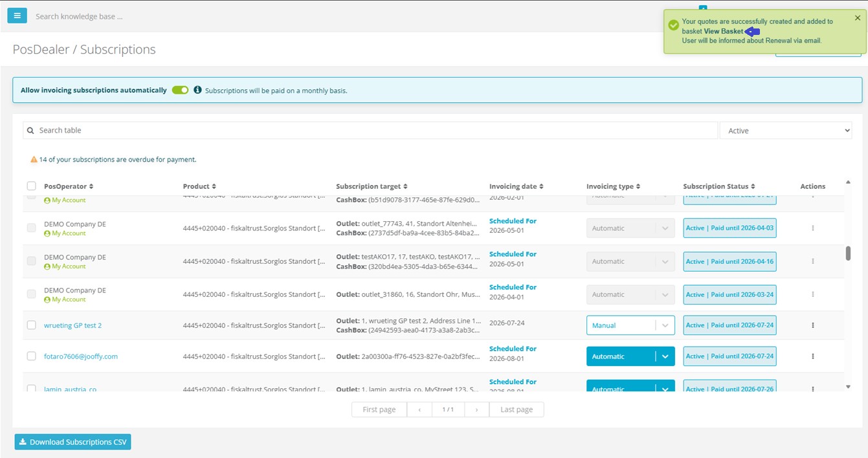The height and width of the screenshot is (458, 868).
Task: Expand the Automatic invoicing dropdown for fotaro7606@jooffy.com
Action: pyautogui.click(x=665, y=356)
